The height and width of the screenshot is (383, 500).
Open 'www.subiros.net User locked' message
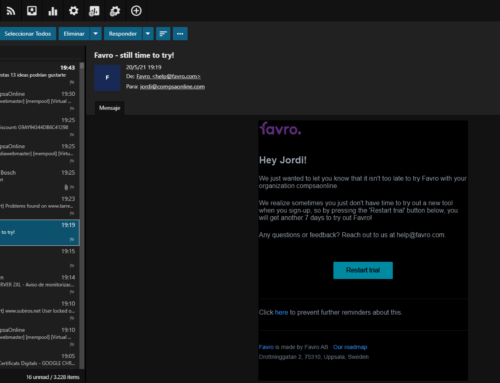[39, 311]
